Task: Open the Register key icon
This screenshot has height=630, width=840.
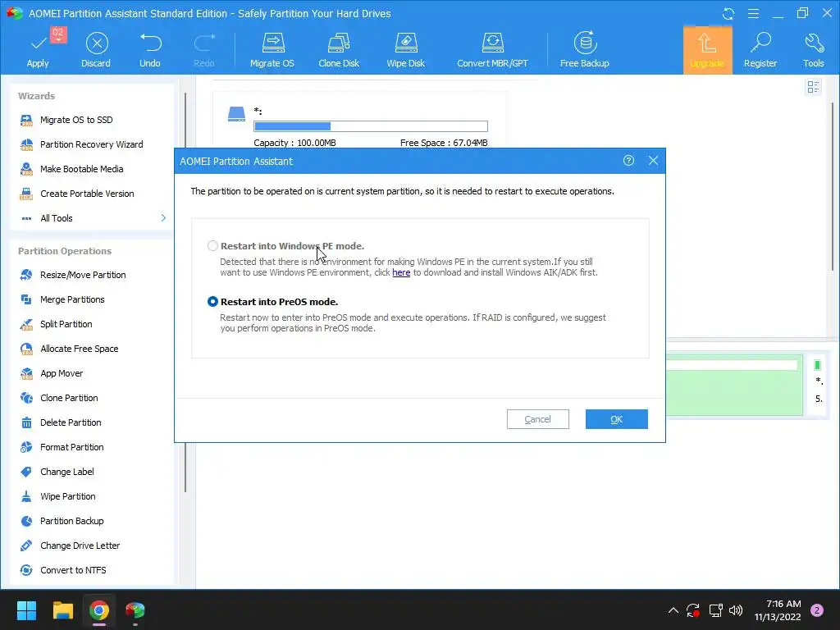Action: 760,43
